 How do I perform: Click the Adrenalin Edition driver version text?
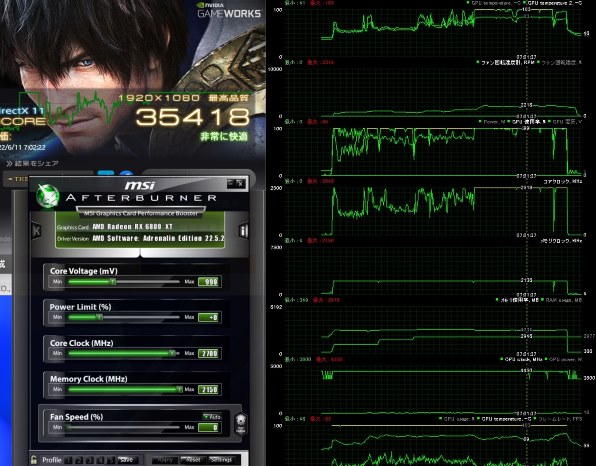coord(158,238)
